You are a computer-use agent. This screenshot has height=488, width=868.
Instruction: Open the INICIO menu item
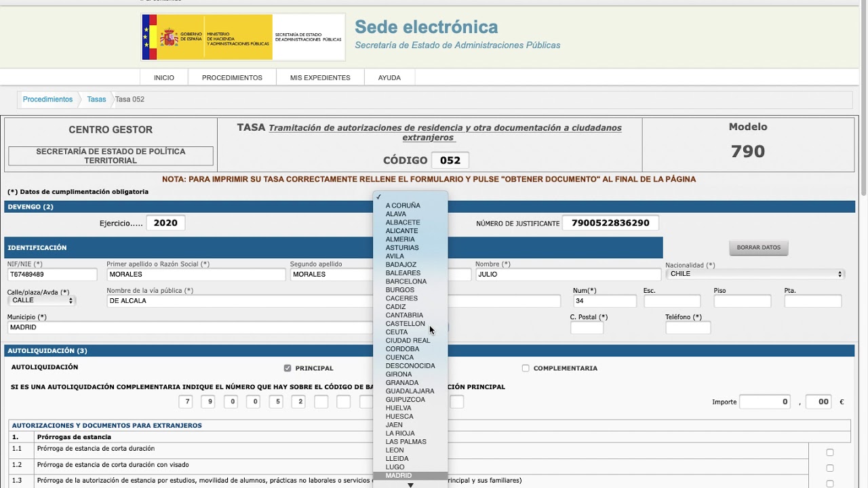(x=164, y=77)
